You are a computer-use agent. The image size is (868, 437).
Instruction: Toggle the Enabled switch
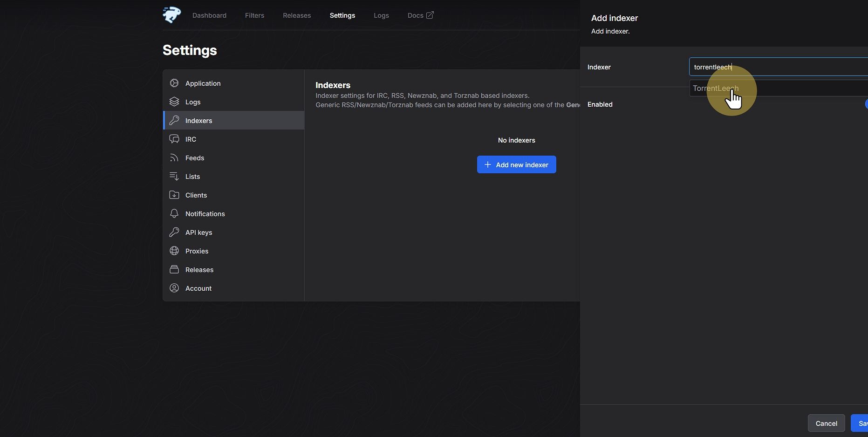(x=866, y=104)
